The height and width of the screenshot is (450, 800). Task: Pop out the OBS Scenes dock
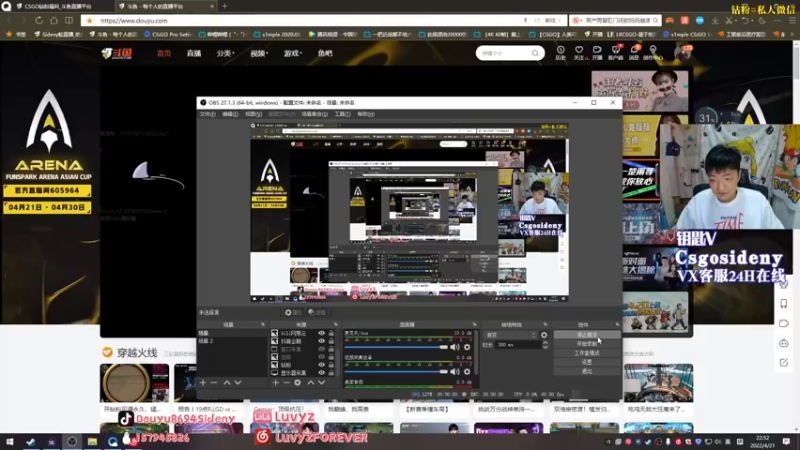(x=263, y=324)
